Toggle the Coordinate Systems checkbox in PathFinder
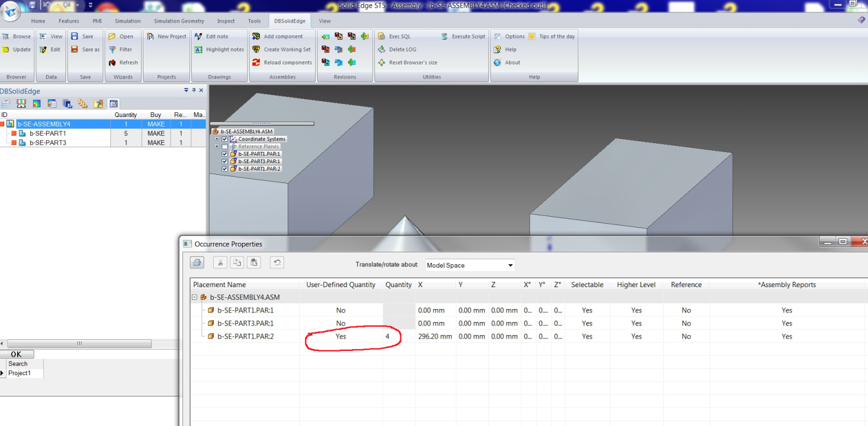 coord(224,139)
